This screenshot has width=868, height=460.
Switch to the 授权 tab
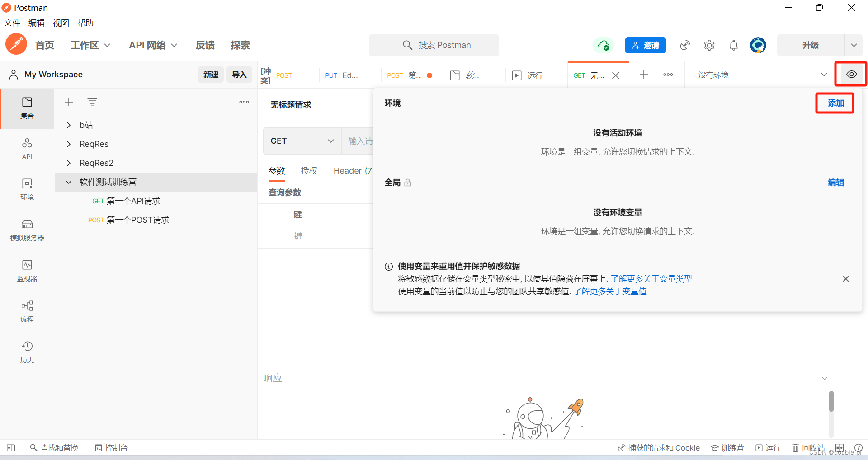309,171
